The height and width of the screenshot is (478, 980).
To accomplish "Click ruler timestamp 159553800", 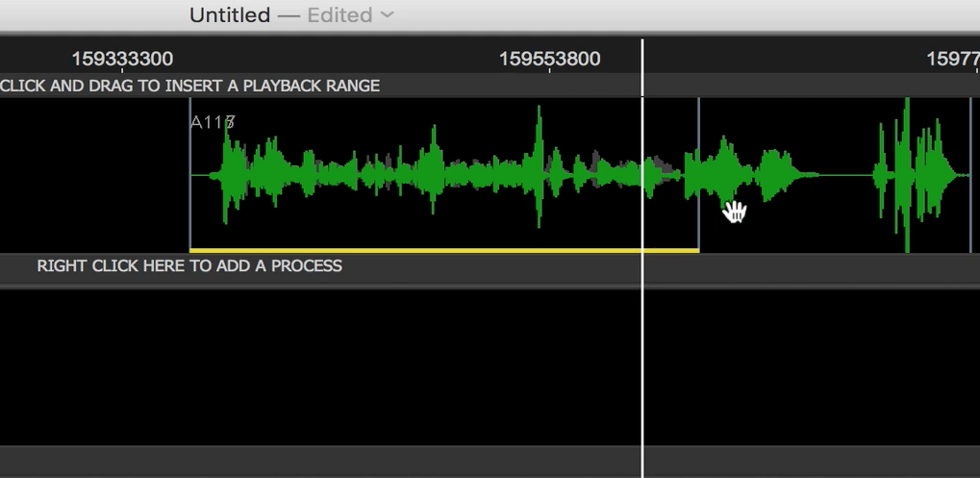I will [x=549, y=59].
